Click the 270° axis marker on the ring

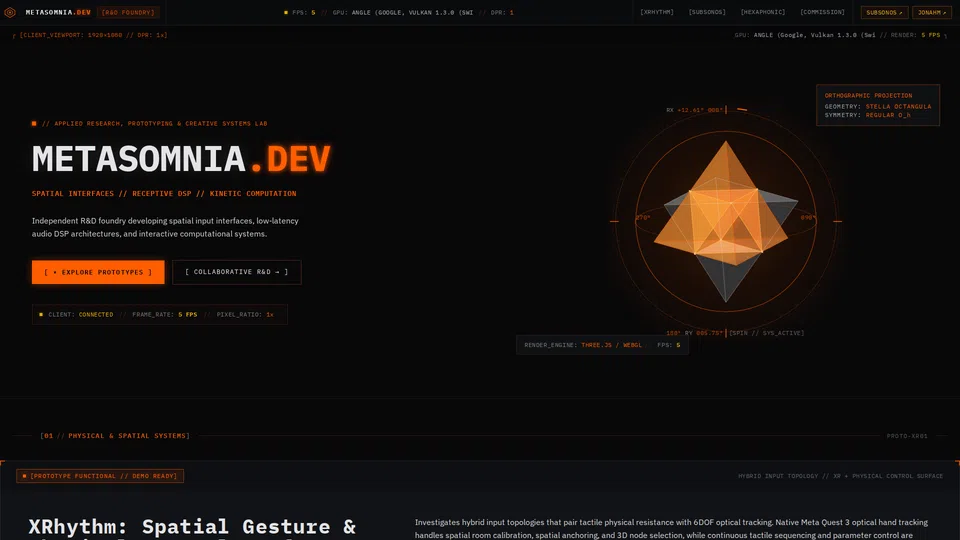(x=643, y=217)
